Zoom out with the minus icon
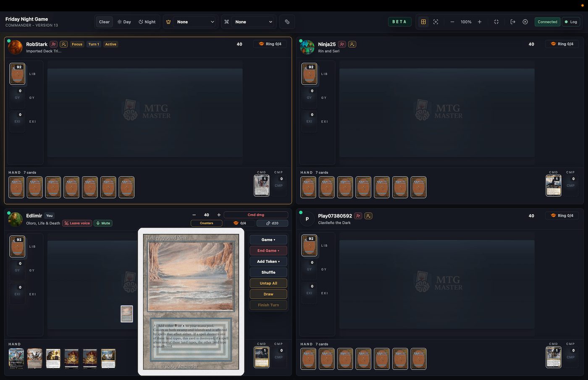 pos(452,22)
